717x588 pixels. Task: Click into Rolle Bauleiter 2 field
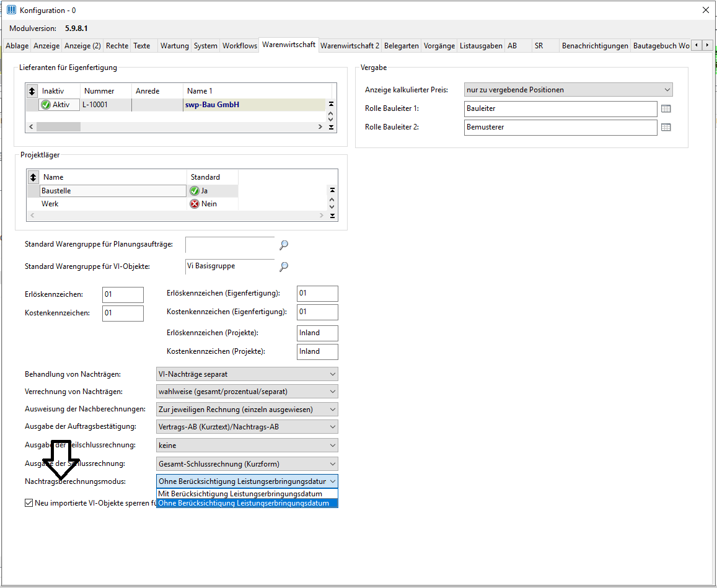pyautogui.click(x=561, y=127)
